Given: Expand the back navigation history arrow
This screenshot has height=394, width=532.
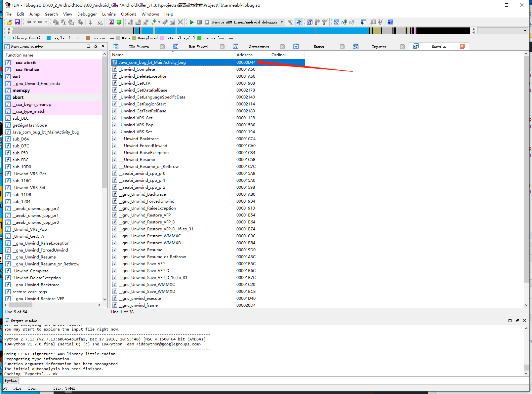Looking at the screenshot, I should pyautogui.click(x=34, y=22).
